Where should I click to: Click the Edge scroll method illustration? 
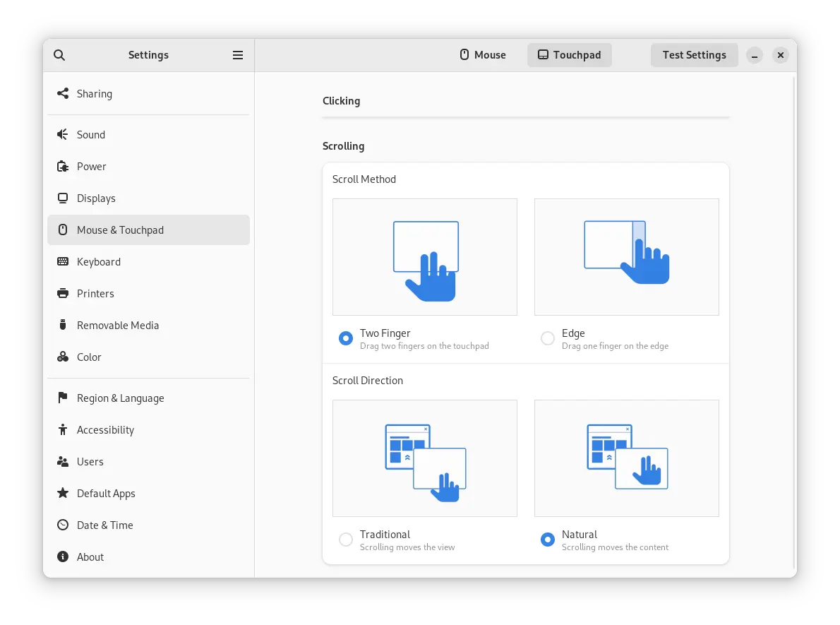626,256
